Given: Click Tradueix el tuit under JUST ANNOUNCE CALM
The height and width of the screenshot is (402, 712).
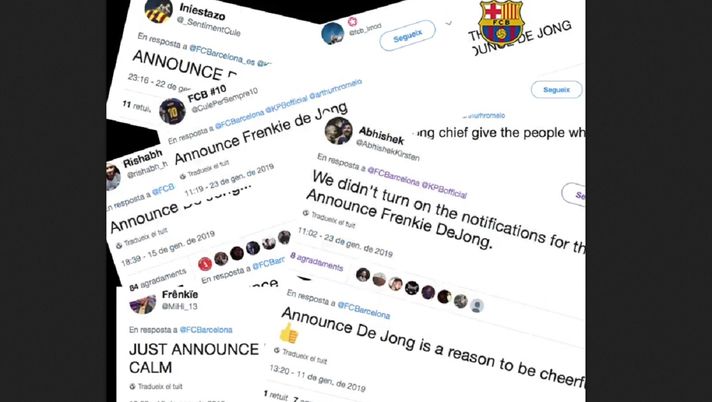Looking at the screenshot, I should 156,387.
